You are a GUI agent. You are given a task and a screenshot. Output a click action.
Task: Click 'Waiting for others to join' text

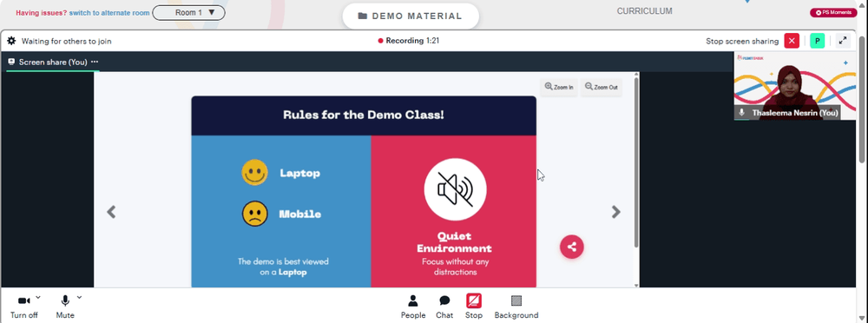pos(67,41)
